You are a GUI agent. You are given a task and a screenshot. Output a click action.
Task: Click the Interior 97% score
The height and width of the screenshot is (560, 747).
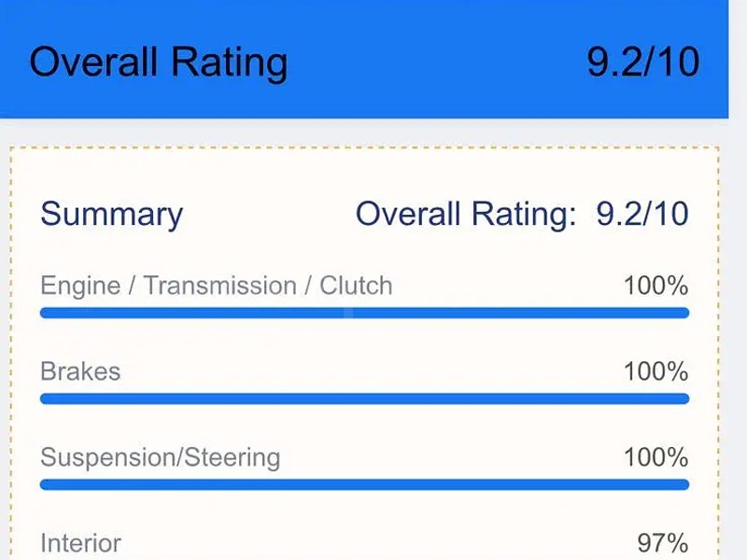pos(662,543)
